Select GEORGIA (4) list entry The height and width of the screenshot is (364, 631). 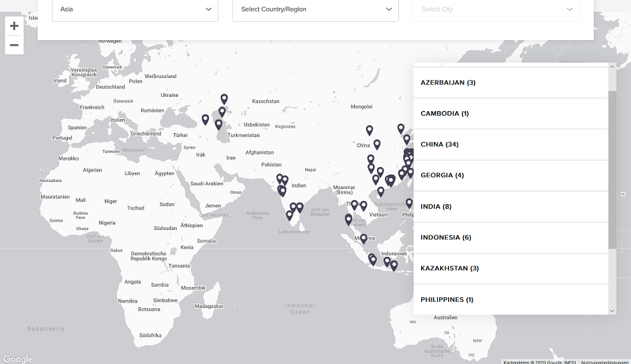tap(510, 175)
